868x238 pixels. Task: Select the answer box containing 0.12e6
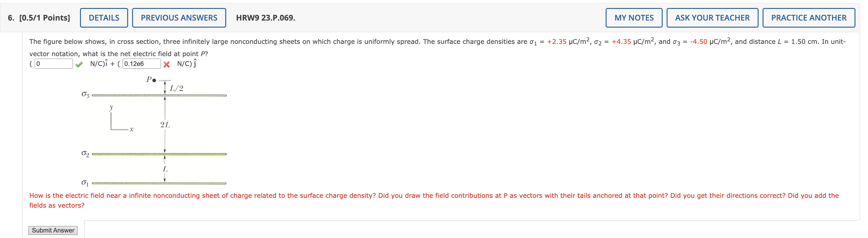142,63
